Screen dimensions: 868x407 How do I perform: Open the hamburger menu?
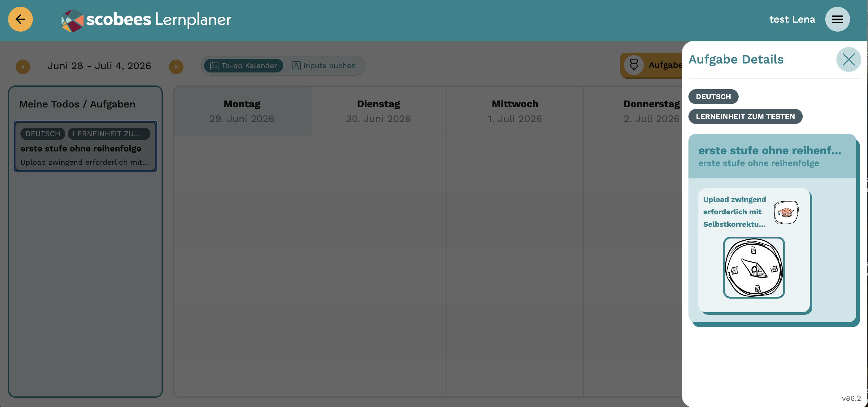click(837, 19)
